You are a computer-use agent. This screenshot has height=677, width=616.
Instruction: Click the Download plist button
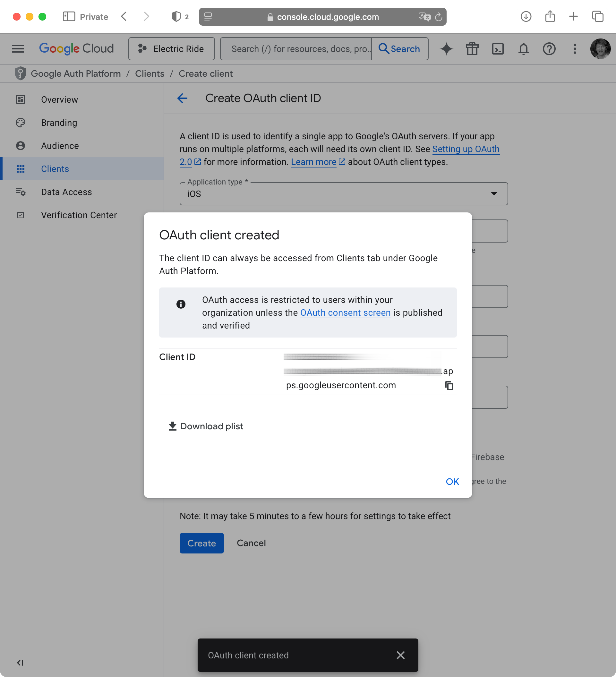[206, 426]
